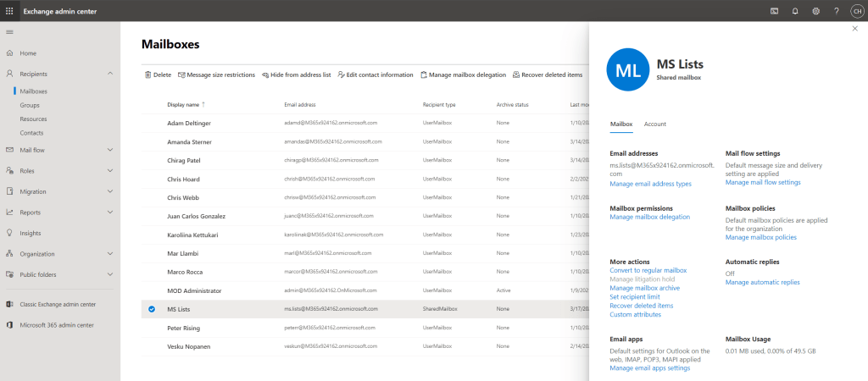Open settings gear in top bar
Viewport: 868px width, 381px height.
tap(815, 10)
